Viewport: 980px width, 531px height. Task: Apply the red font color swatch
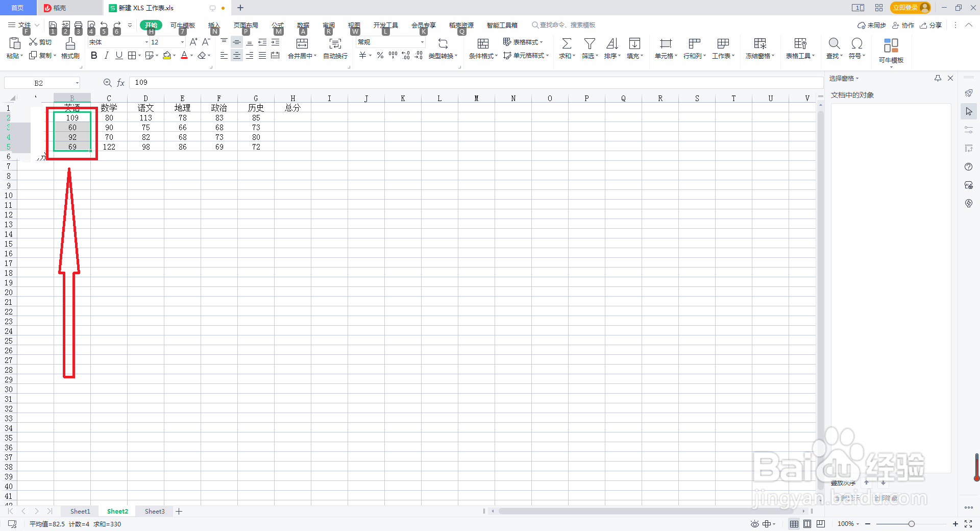click(184, 56)
